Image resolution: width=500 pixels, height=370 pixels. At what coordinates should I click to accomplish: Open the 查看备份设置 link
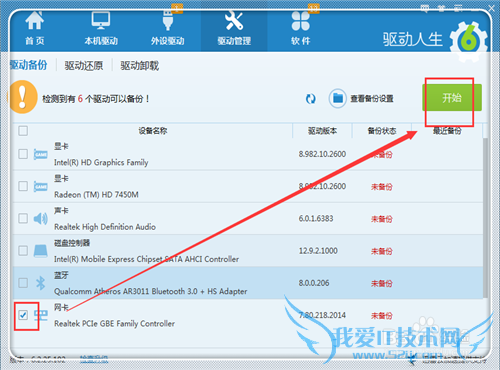pyautogui.click(x=372, y=99)
